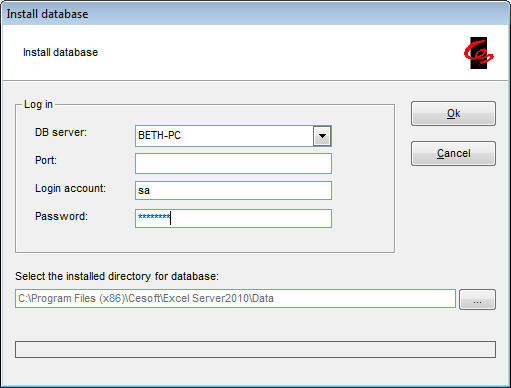This screenshot has width=511, height=388.
Task: Click the browse (...) button for directory
Action: point(477,300)
